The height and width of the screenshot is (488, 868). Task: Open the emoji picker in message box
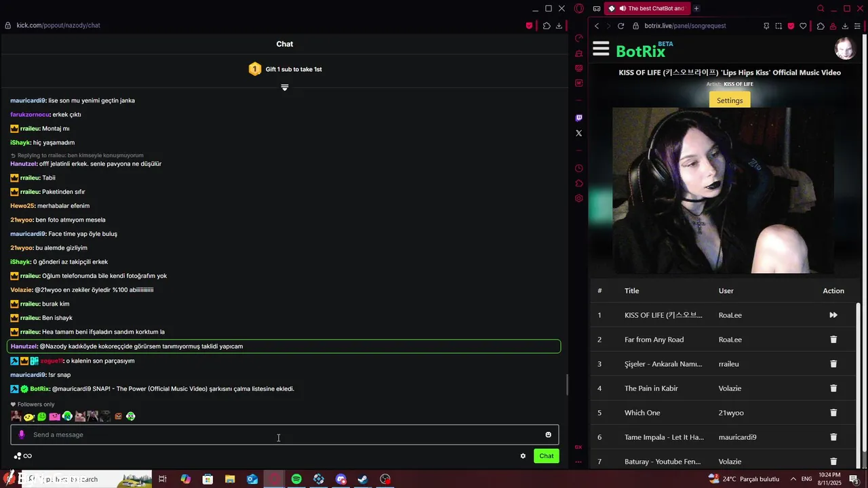pyautogui.click(x=548, y=434)
